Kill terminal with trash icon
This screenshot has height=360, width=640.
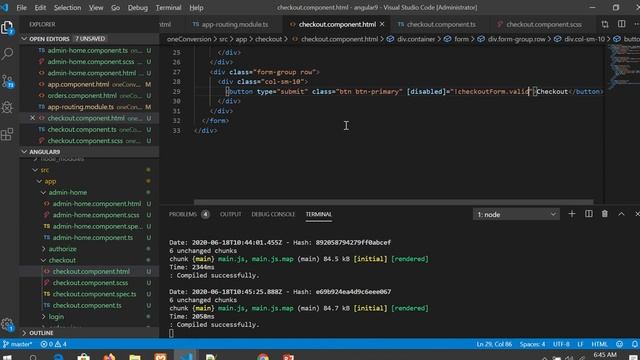click(604, 214)
